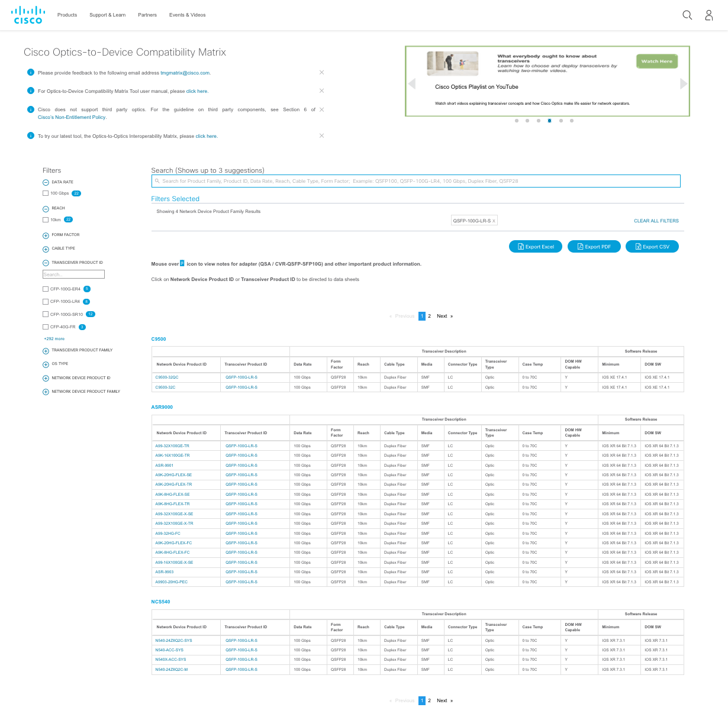Viewport: 728px width, 717px height.
Task: Select the last carousel dot indicator
Action: coord(571,121)
